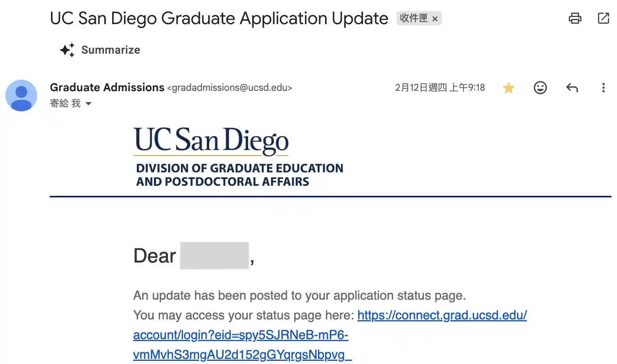Open the connect.grad.ucsd.edu status page link

tap(442, 315)
